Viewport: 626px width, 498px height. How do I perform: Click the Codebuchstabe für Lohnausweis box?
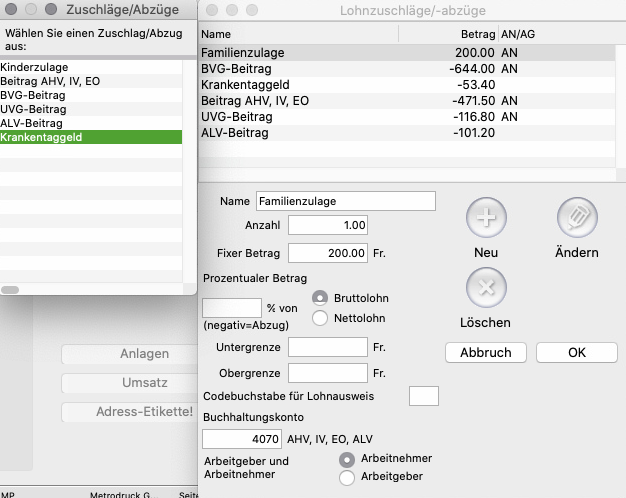[x=424, y=396]
